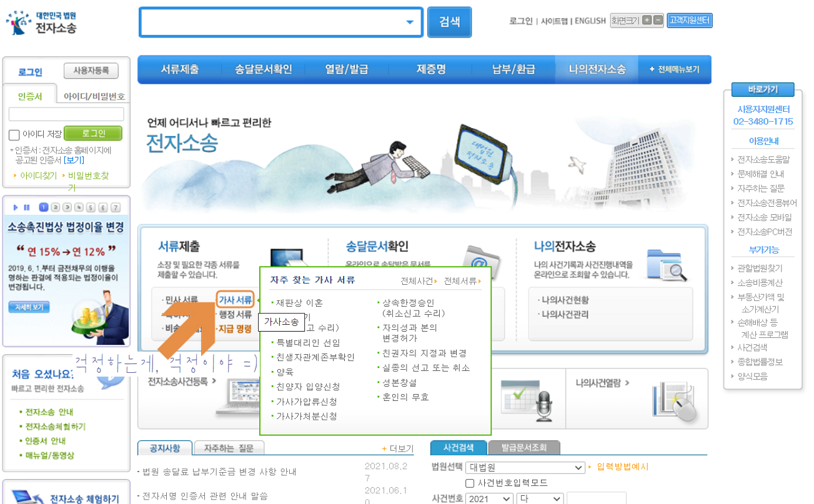Increase screen size with the plus button

coord(647,20)
